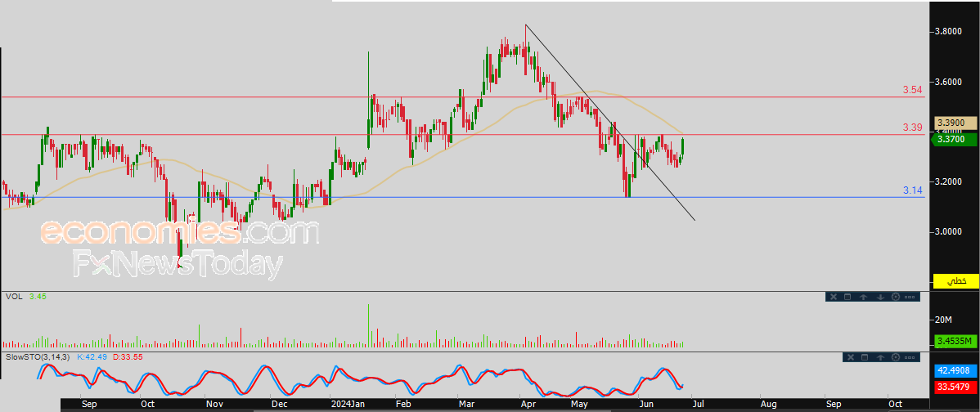
Task: Close the SlowSTO indicator panel
Action: pyautogui.click(x=851, y=357)
